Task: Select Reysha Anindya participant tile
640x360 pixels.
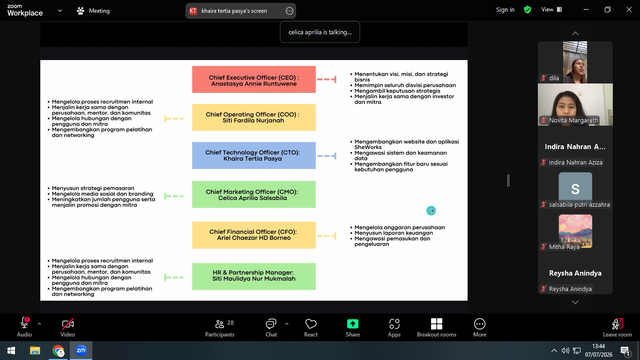Action: (x=575, y=273)
